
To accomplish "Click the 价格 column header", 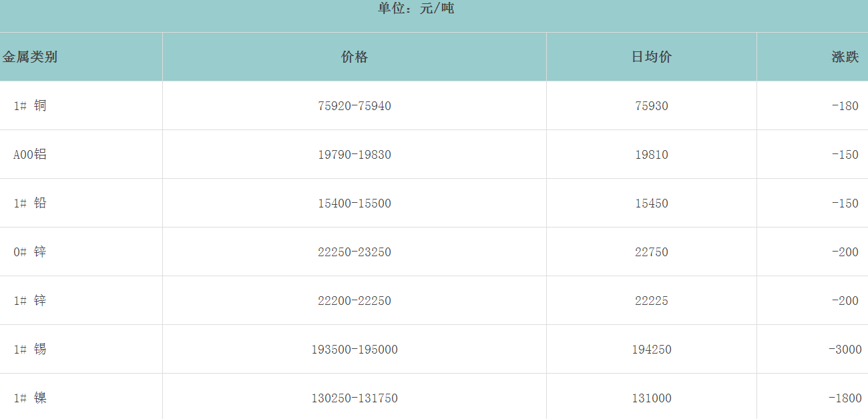I will tap(355, 57).
